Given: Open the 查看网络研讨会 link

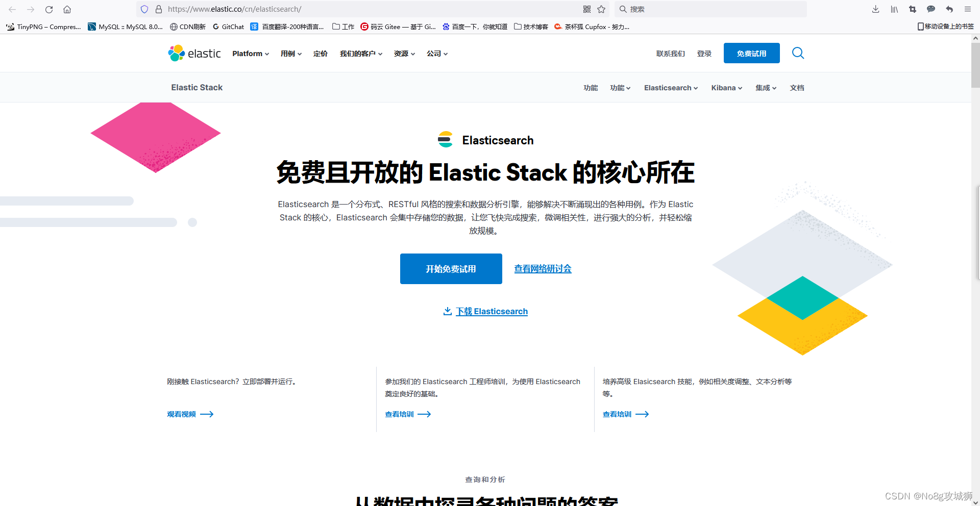Looking at the screenshot, I should tap(543, 268).
